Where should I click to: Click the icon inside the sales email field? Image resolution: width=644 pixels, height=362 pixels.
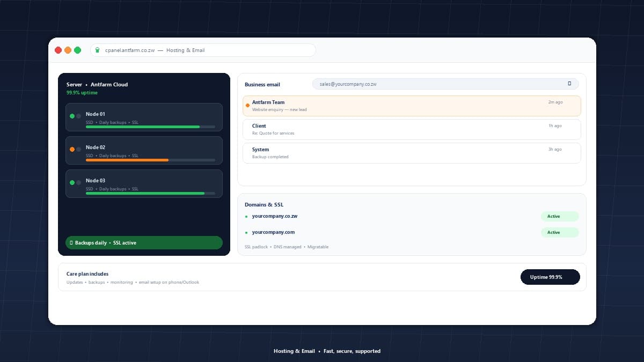click(x=569, y=84)
